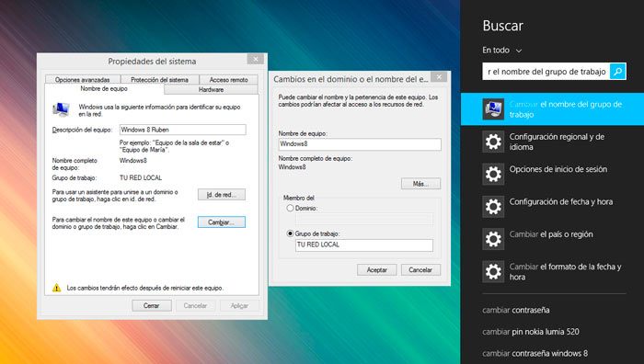Select the Grupo de trabajo radio button
The image size is (644, 364).
pyautogui.click(x=290, y=233)
